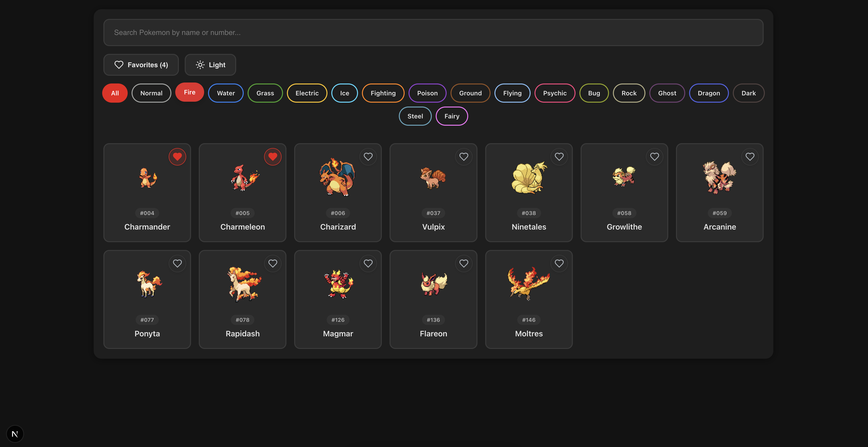Image resolution: width=868 pixels, height=447 pixels.
Task: Mark Flareon as a favorite
Action: (464, 263)
